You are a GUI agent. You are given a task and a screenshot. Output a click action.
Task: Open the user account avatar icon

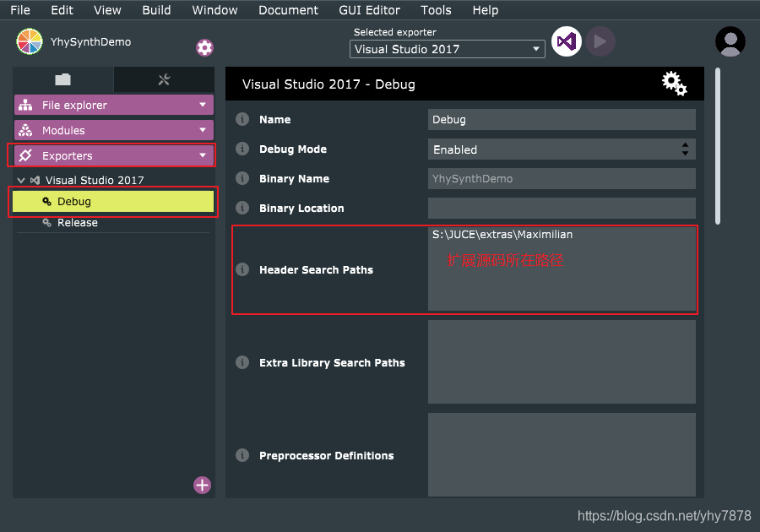pos(730,41)
